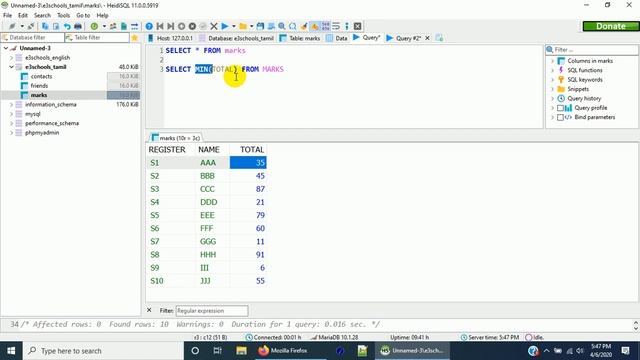Screen dimensions: 640x360
Task: Click the Paste toolbar icon
Action: point(56,26)
